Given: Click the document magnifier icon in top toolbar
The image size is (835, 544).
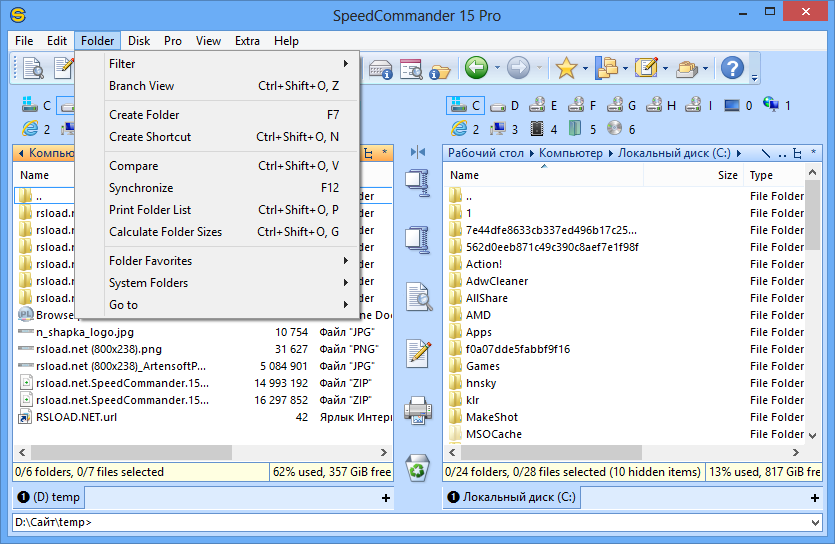Looking at the screenshot, I should click(x=33, y=68).
